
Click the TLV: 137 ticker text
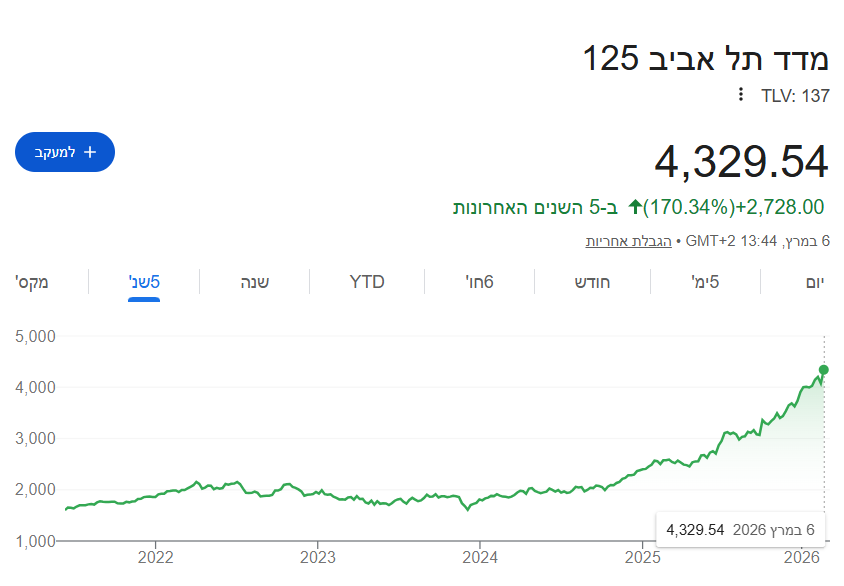point(795,95)
